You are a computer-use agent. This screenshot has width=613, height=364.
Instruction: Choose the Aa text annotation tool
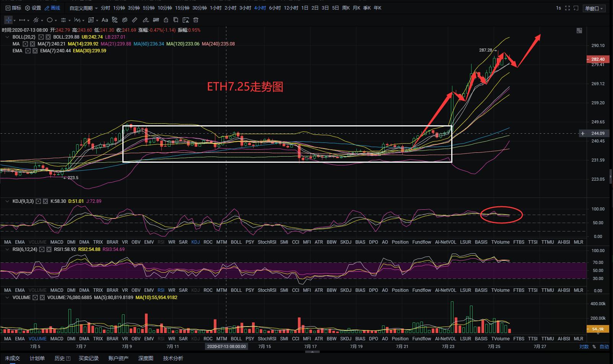click(x=105, y=20)
